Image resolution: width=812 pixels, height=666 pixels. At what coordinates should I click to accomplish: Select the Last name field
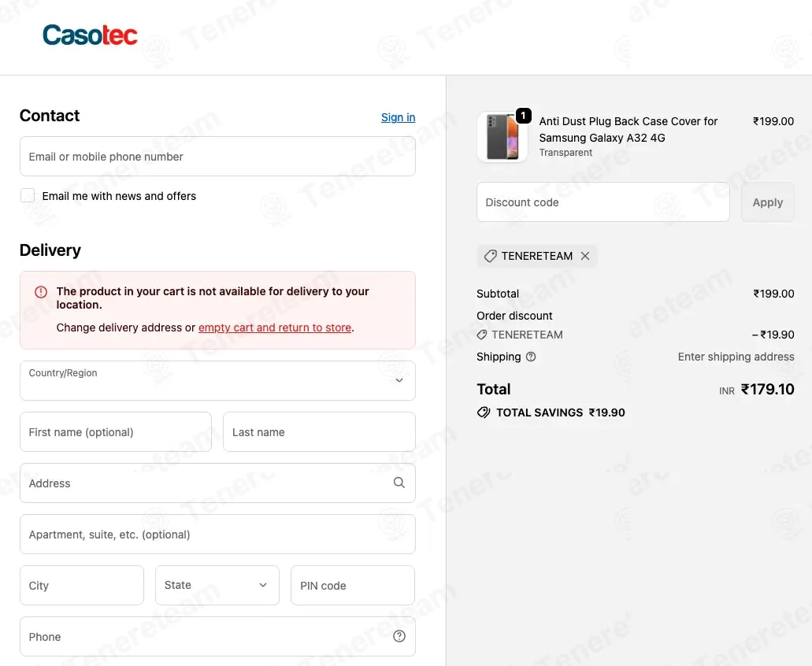point(319,431)
